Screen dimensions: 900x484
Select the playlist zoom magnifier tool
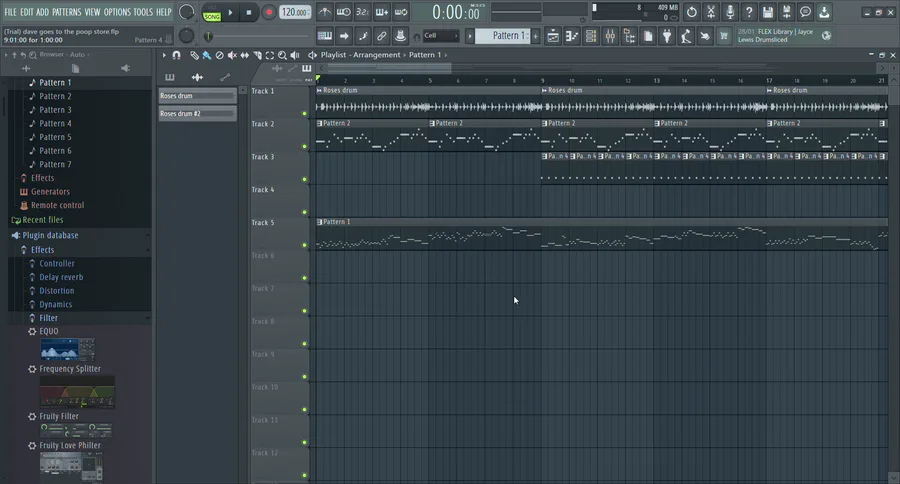coord(282,55)
